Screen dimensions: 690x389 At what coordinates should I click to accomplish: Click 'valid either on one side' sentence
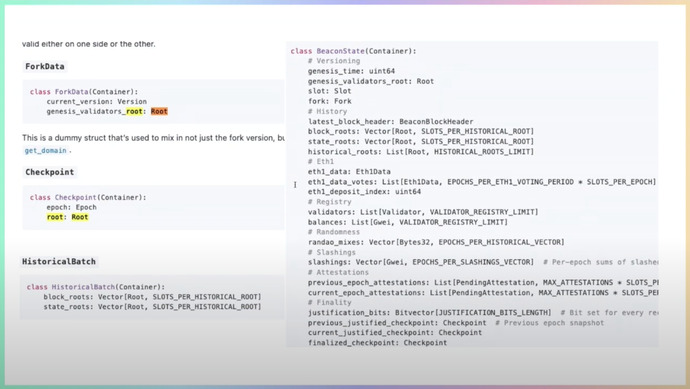pos(88,44)
